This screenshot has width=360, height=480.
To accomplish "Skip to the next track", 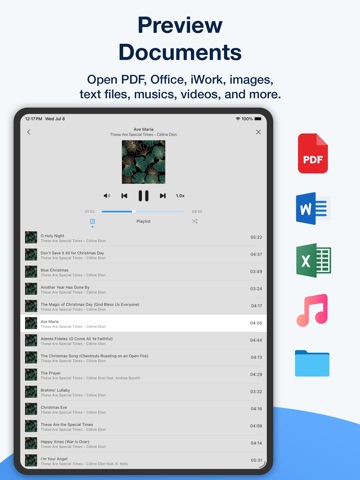I will 163,196.
